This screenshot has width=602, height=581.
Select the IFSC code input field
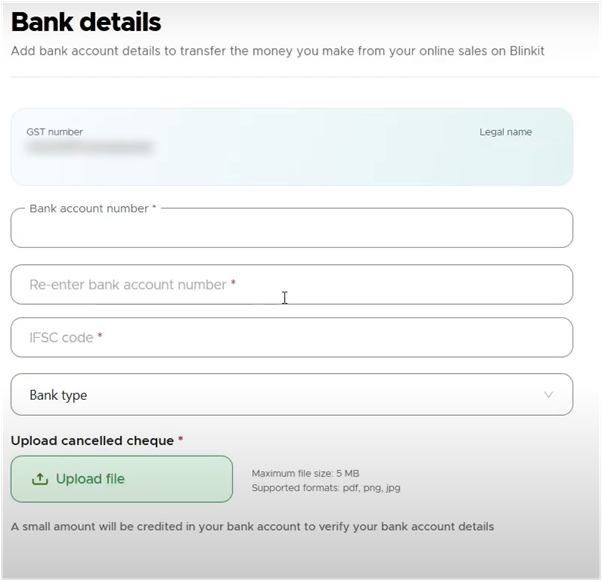click(292, 337)
